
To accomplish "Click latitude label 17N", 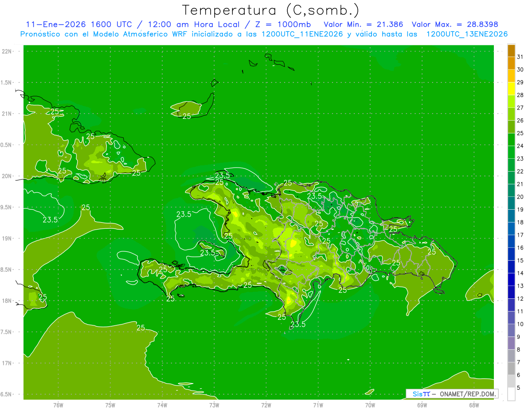I will [7, 363].
